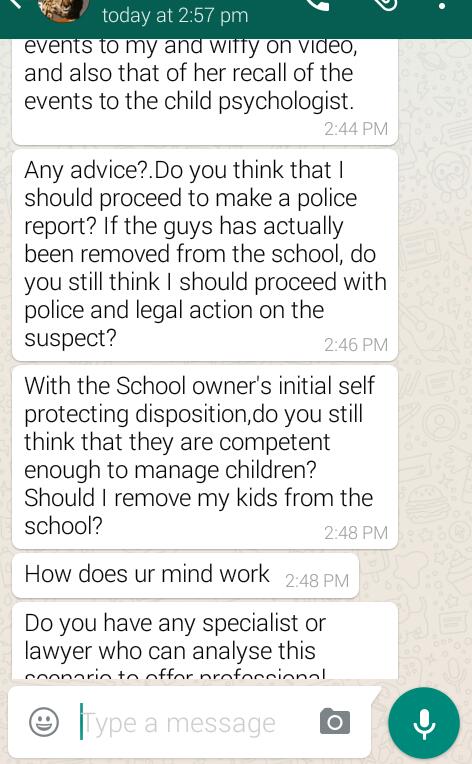Image resolution: width=472 pixels, height=764 pixels.
Task: Open the attachment paperclip menu
Action: (385, 5)
